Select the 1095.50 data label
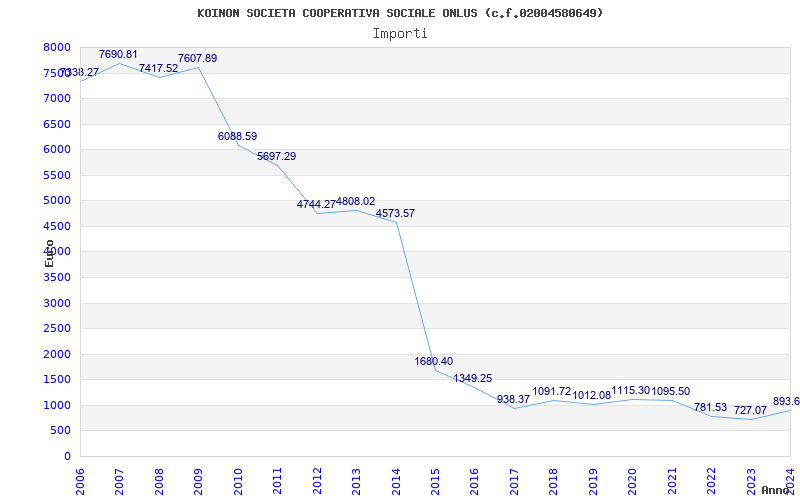 [x=671, y=392]
